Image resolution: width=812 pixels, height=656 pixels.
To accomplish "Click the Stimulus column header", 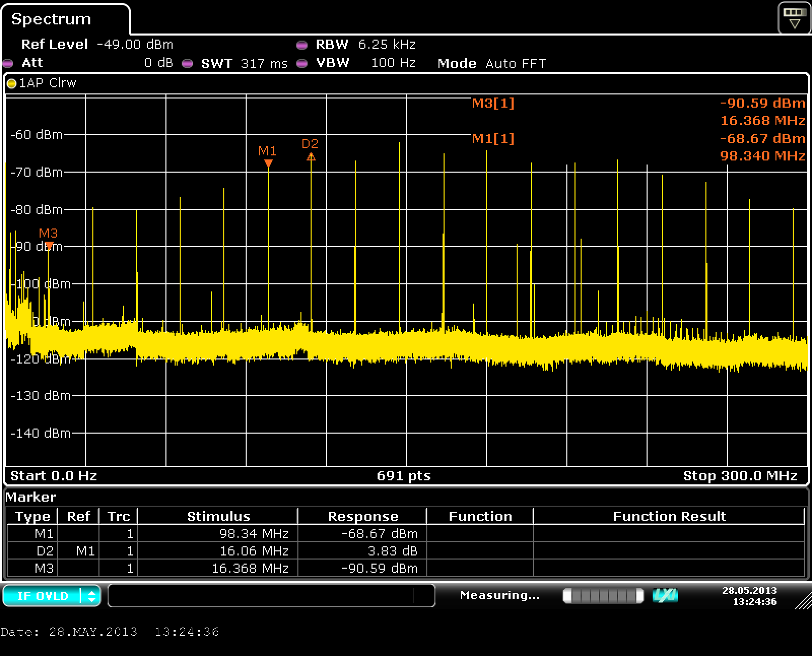I will coord(218,516).
